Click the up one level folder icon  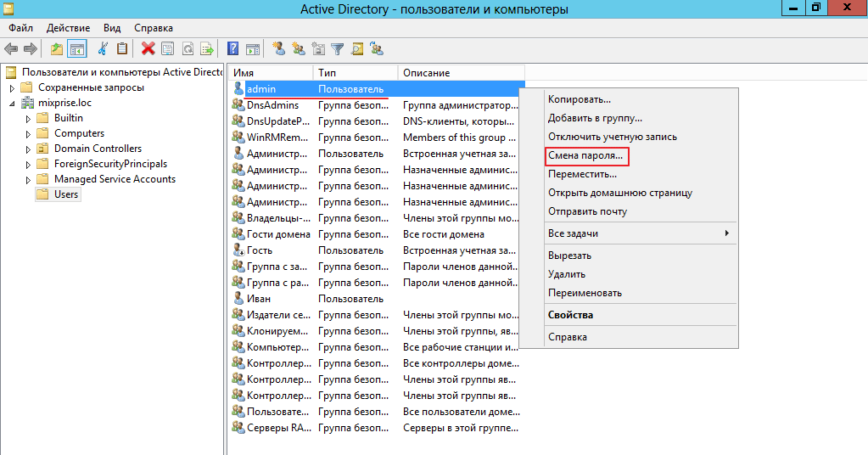pos(57,49)
